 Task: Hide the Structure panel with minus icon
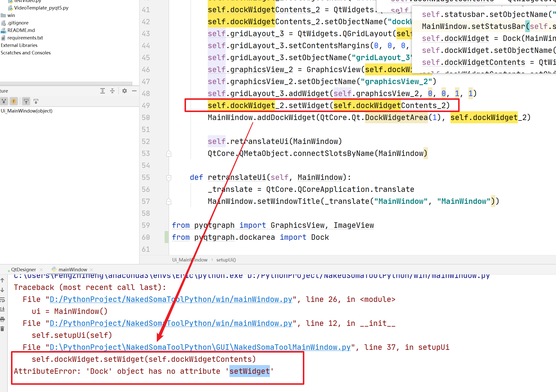point(134,91)
